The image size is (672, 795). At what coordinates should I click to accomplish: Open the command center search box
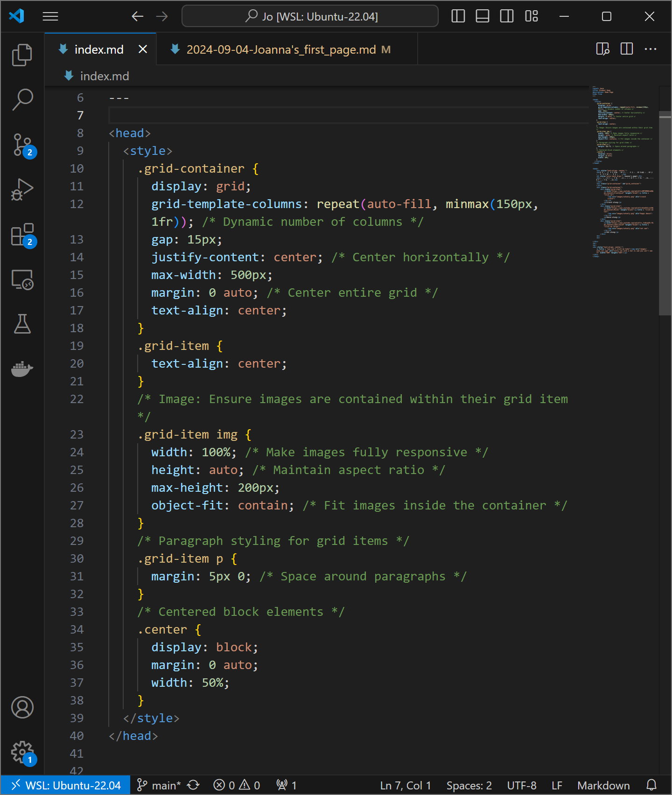tap(310, 16)
